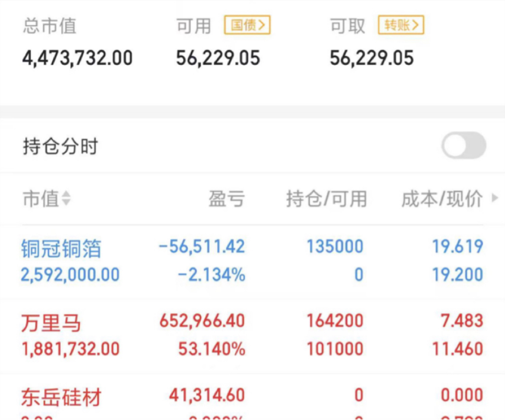
Task: Click the 持仓/可用 column header
Action: (326, 198)
